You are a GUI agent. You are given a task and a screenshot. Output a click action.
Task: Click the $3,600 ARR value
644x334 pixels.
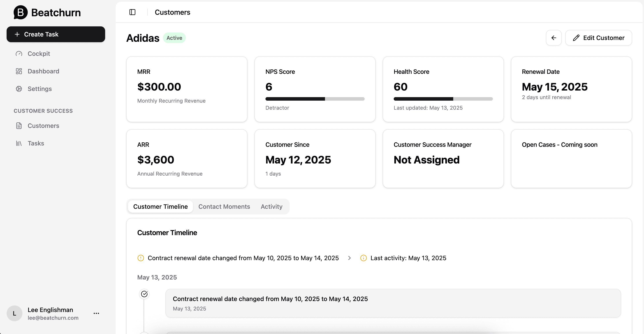(x=156, y=160)
